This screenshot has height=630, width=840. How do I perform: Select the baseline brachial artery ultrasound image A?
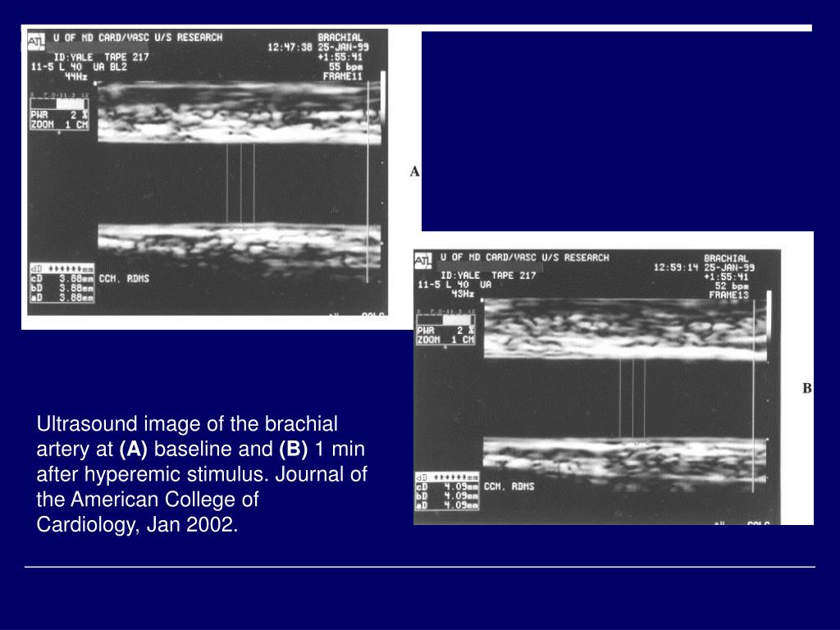(208, 172)
